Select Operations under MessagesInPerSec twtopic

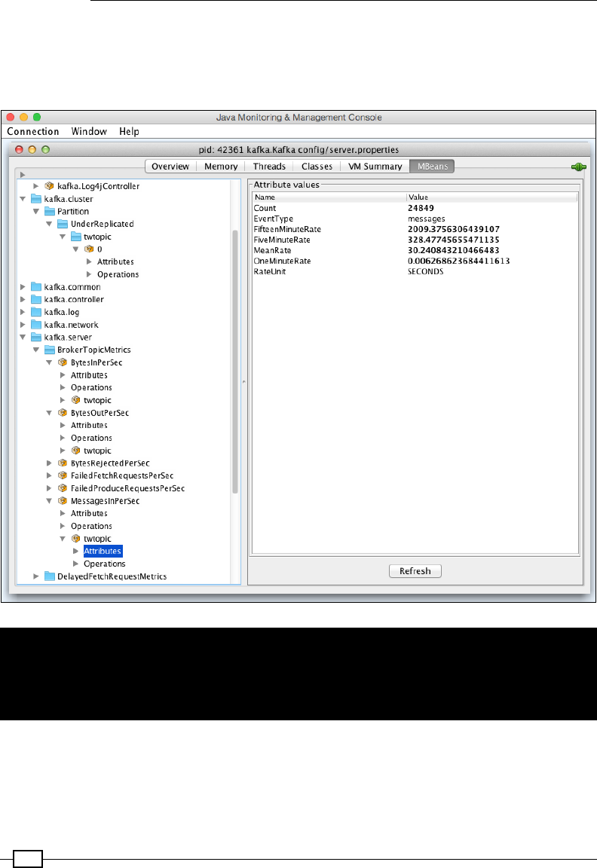tap(105, 564)
